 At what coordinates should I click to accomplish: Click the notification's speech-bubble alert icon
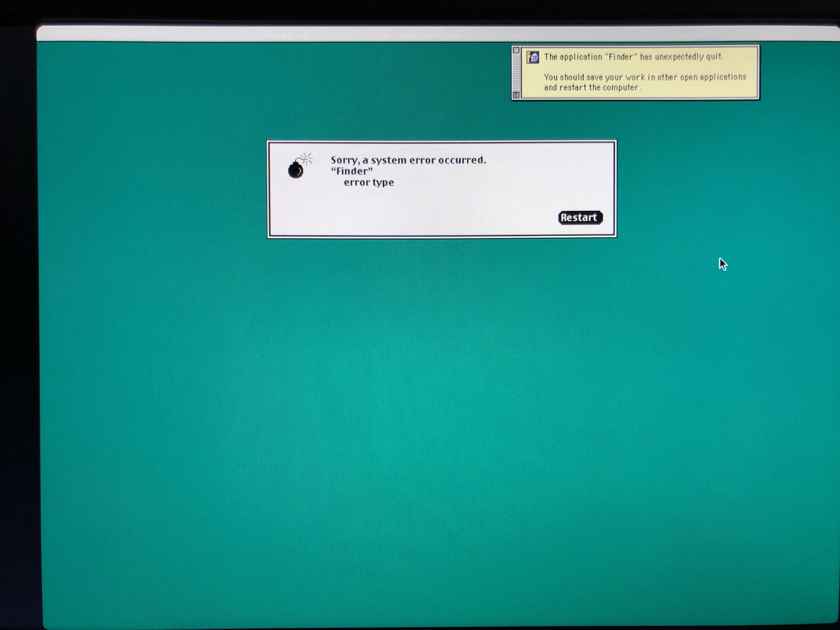click(533, 57)
